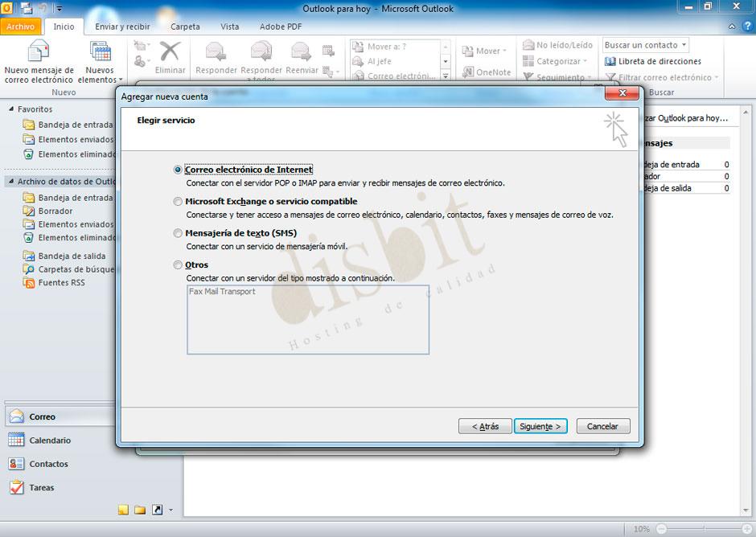Open the Adobe PDF ribbon tab

pos(280,27)
